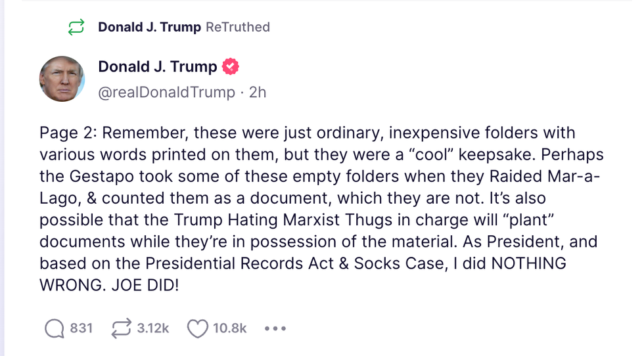Click the gray "ReTruthed" label

click(238, 28)
